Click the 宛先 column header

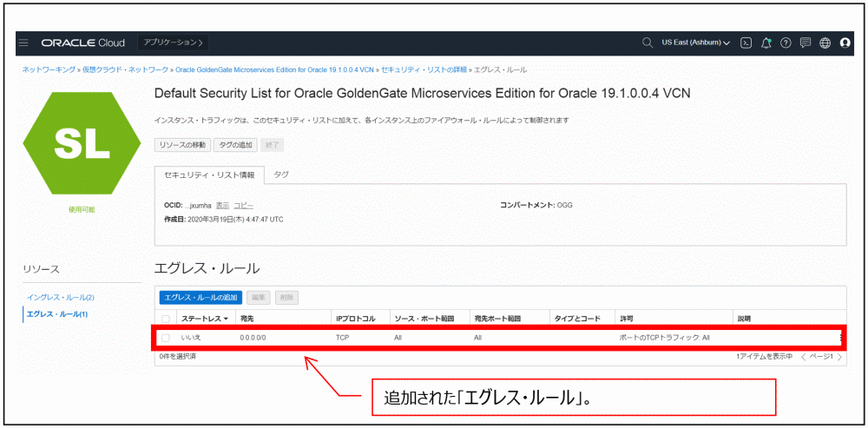[247, 319]
